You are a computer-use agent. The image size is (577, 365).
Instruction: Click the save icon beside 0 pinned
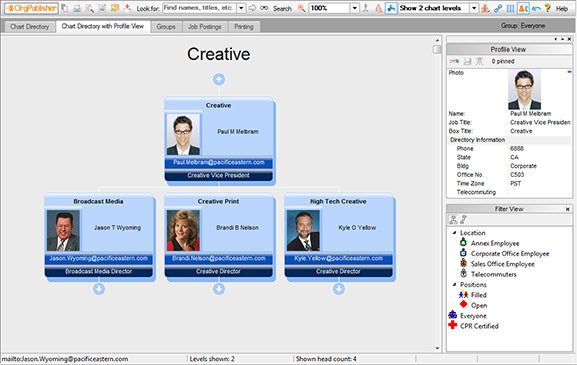[x=467, y=61]
